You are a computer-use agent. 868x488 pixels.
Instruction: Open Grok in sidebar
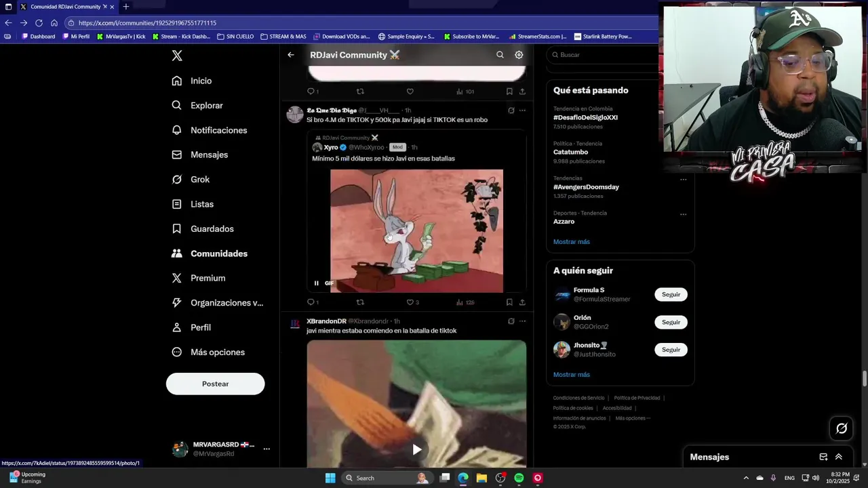(191, 180)
